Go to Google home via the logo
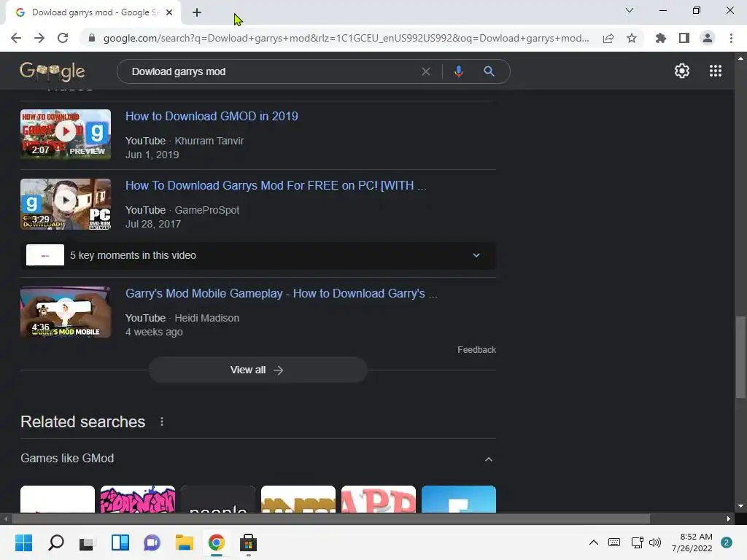This screenshot has width=747, height=560. coord(53,71)
